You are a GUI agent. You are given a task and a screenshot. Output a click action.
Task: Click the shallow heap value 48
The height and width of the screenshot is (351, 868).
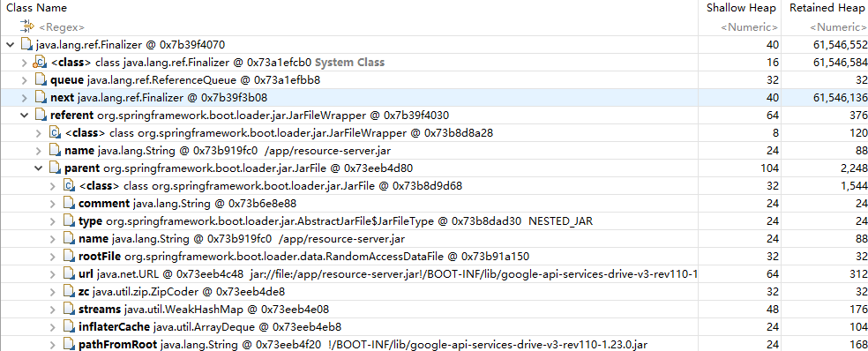[x=774, y=309]
